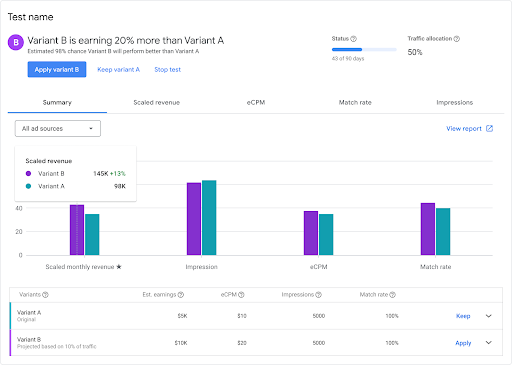Click the '98K' scaled revenue value
The width and height of the screenshot is (512, 365).
pos(120,186)
